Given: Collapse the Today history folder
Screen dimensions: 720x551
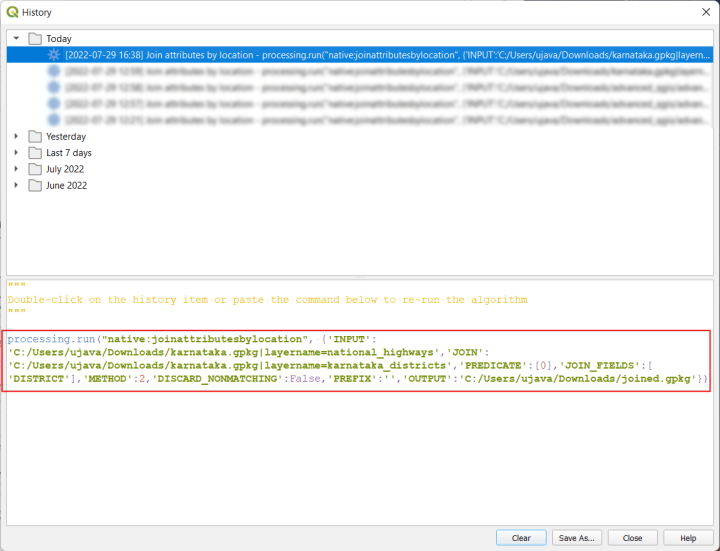Looking at the screenshot, I should click(17, 39).
